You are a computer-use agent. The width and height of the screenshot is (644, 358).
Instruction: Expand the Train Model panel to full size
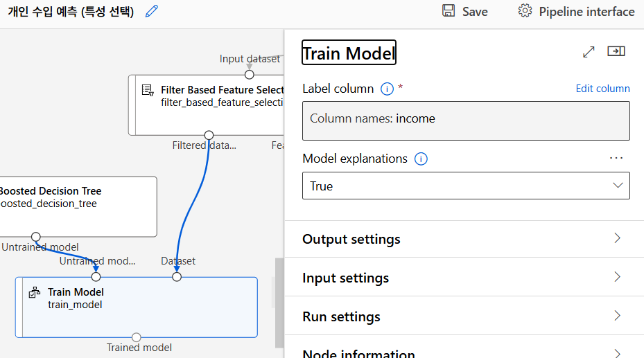(589, 52)
